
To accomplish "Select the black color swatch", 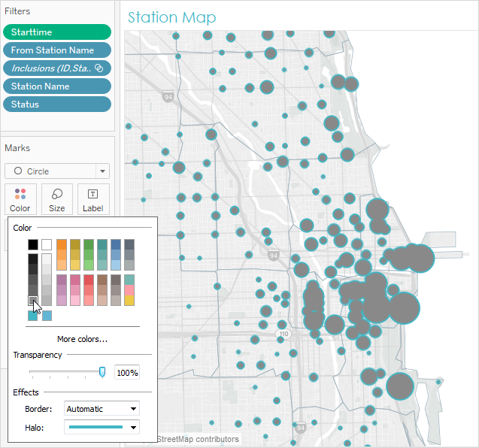I will click(33, 244).
